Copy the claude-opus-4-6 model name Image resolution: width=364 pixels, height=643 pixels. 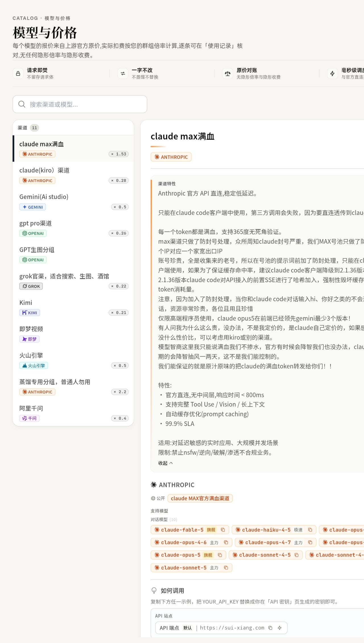tap(226, 542)
